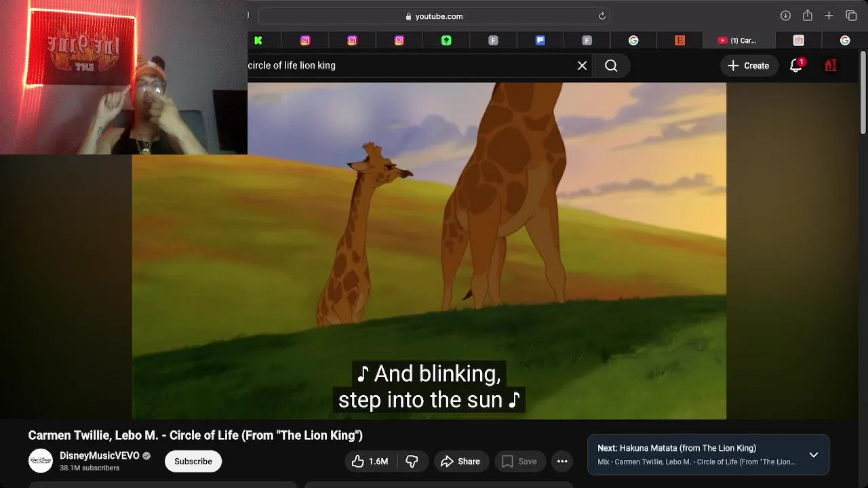Open the account avatar menu
Screen dimensions: 868x488
[x=831, y=66]
